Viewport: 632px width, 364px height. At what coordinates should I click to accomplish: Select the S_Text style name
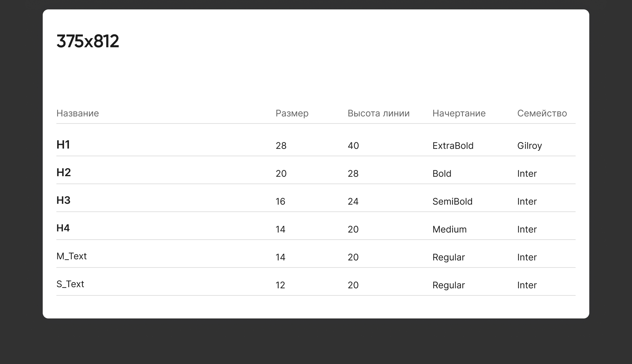[x=70, y=284]
